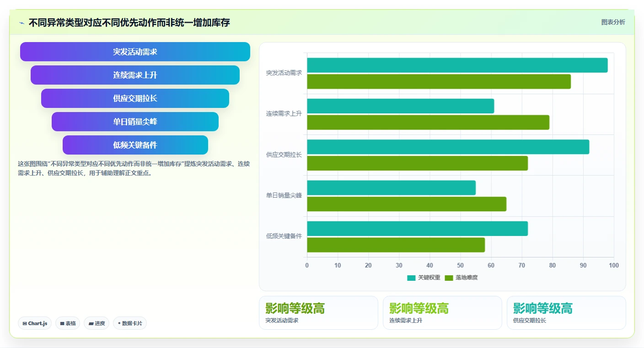Click the description paragraph starting 这张图围绕
The height and width of the screenshot is (348, 644).
(x=134, y=168)
